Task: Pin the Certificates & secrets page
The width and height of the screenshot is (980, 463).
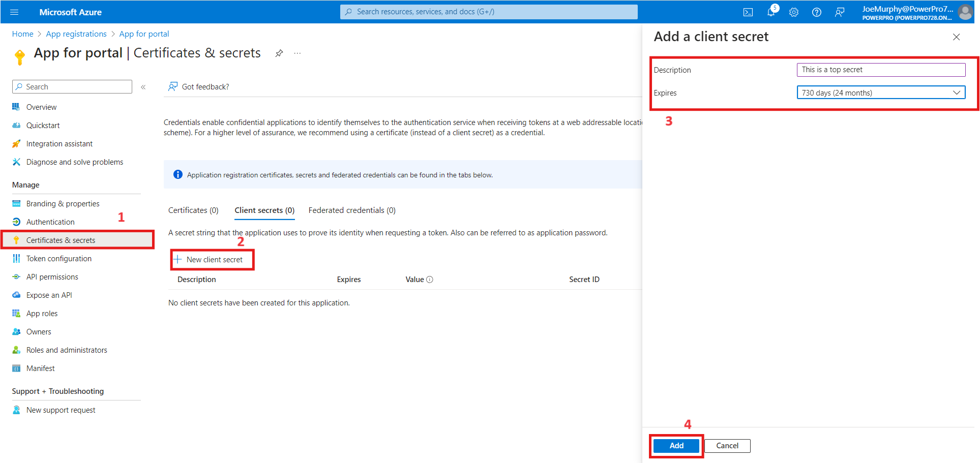Action: (x=279, y=53)
